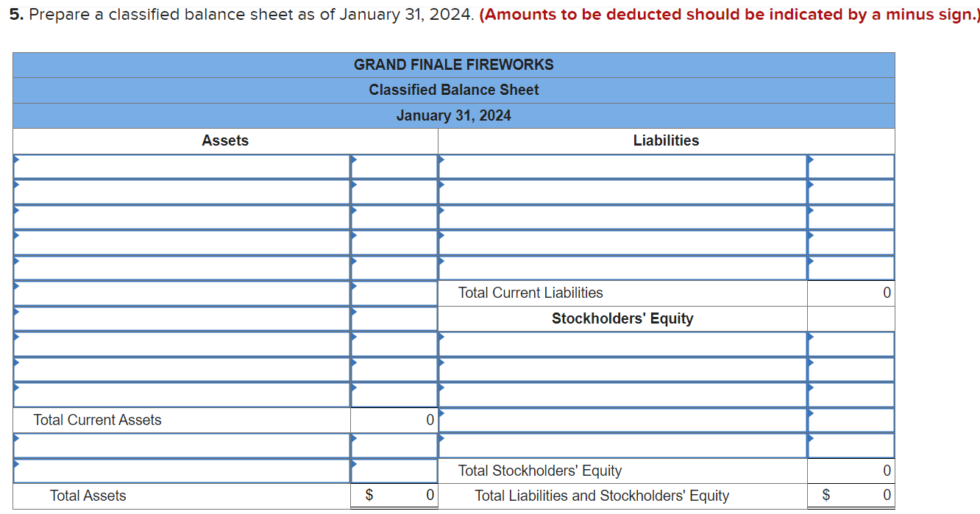Select amount field directly above Total Stockholders' Equity value
The height and width of the screenshot is (514, 980).
(851, 446)
